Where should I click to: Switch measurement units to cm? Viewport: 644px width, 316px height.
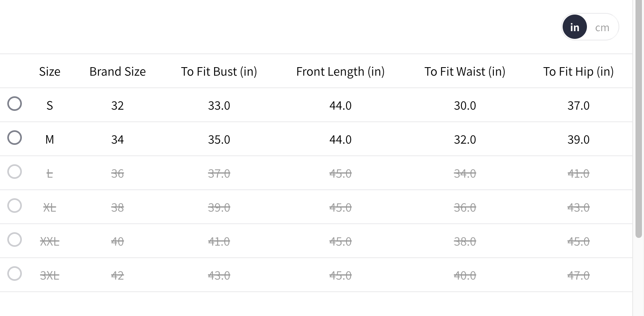[602, 28]
